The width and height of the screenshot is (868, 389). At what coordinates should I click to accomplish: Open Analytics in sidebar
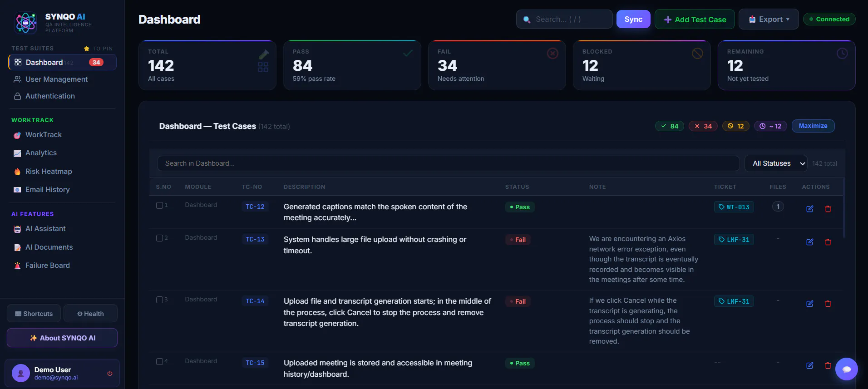click(x=41, y=153)
